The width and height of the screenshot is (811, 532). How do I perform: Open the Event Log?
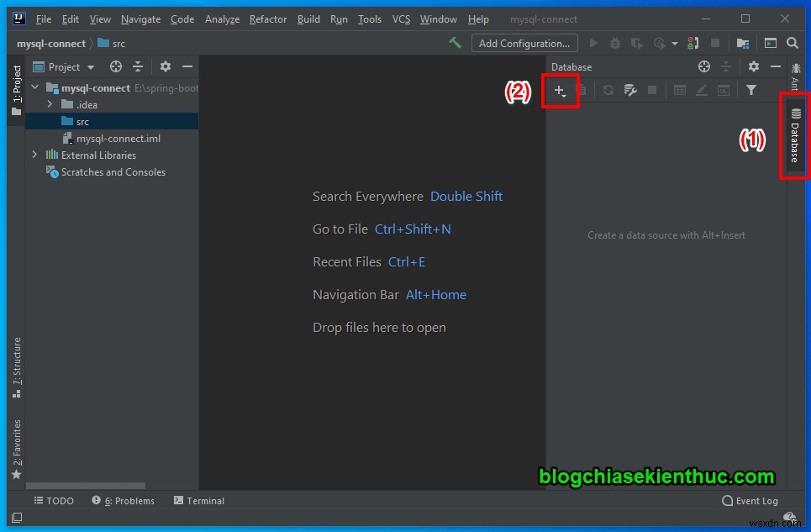point(750,500)
